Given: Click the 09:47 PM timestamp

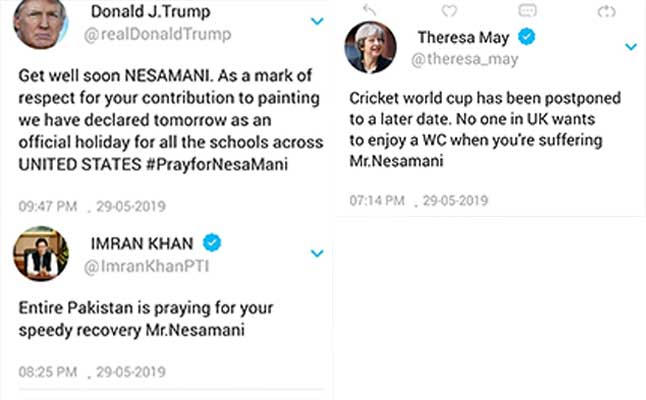Looking at the screenshot, I should pyautogui.click(x=48, y=208).
